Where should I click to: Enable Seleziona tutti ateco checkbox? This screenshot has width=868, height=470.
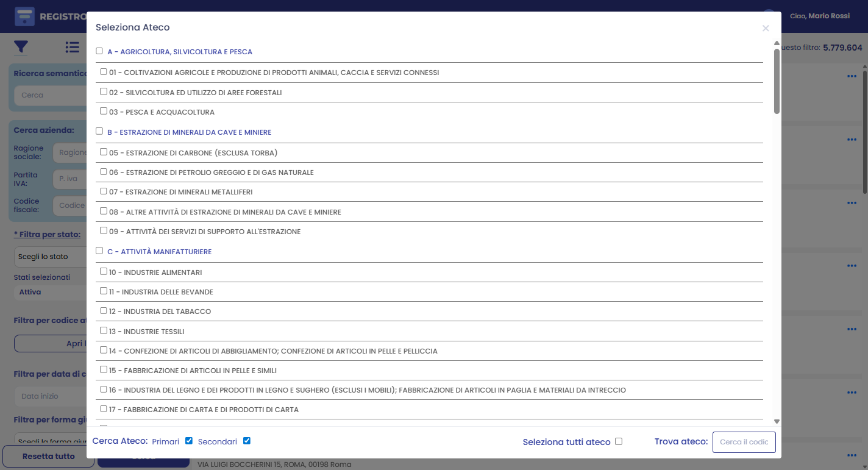[619, 441]
